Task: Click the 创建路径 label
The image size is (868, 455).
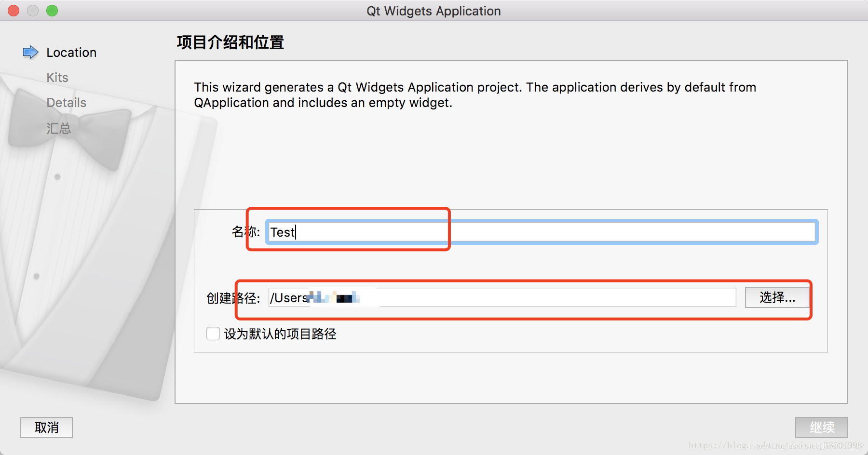Action: tap(233, 298)
